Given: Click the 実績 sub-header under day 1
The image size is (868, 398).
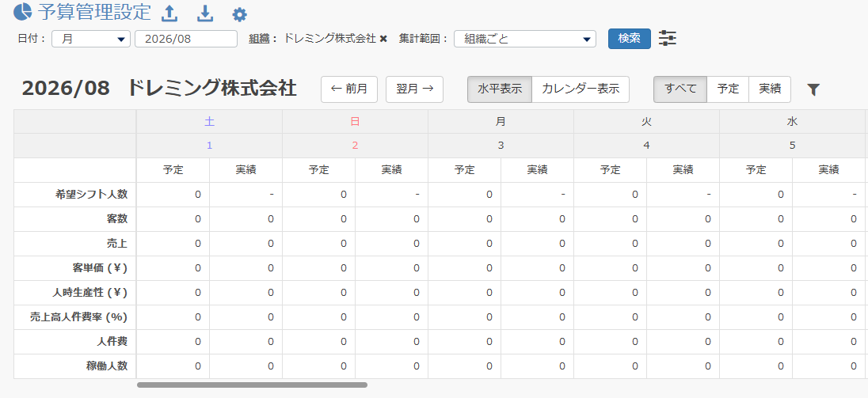Looking at the screenshot, I should click(x=246, y=170).
